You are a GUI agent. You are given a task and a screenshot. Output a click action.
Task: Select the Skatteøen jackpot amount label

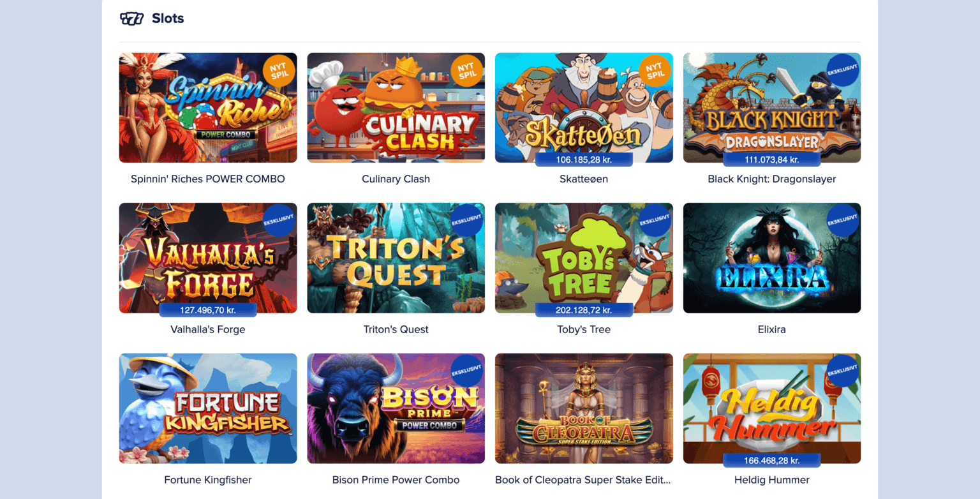[584, 160]
